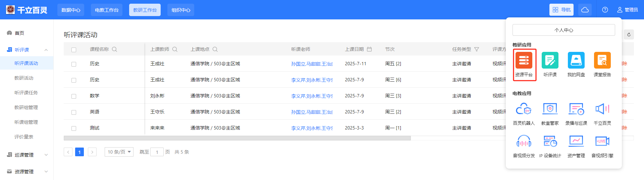Screen dimensions: 644x180
Task: Expand the 资源管理 sidebar section
Action: point(27,172)
